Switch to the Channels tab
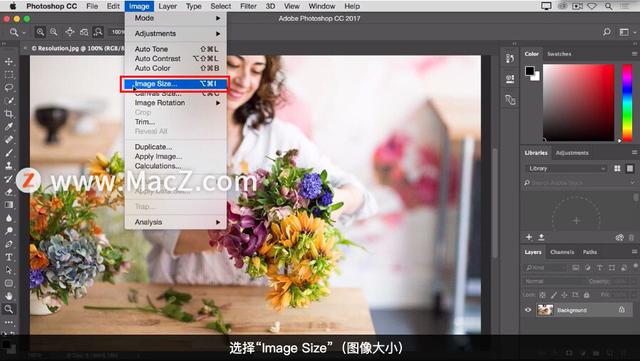The height and width of the screenshot is (361, 640). coord(562,252)
